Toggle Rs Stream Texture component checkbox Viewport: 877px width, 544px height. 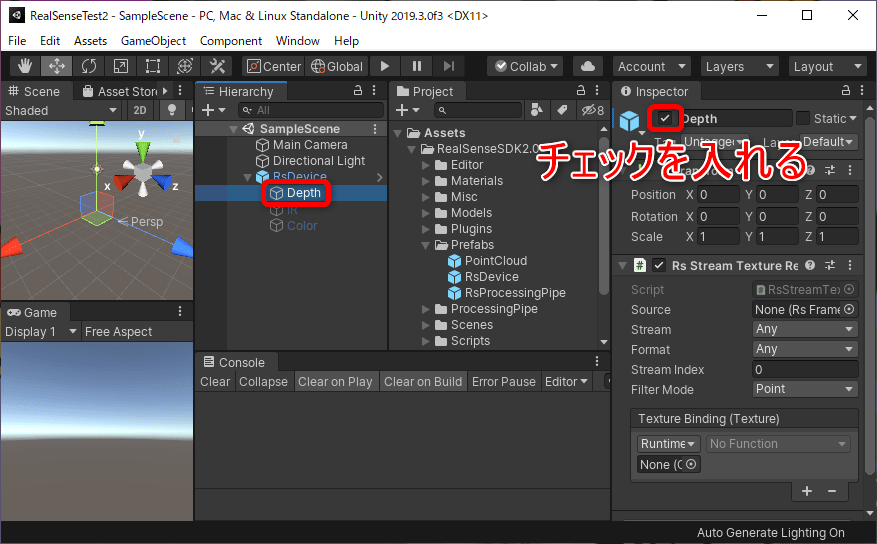(659, 266)
